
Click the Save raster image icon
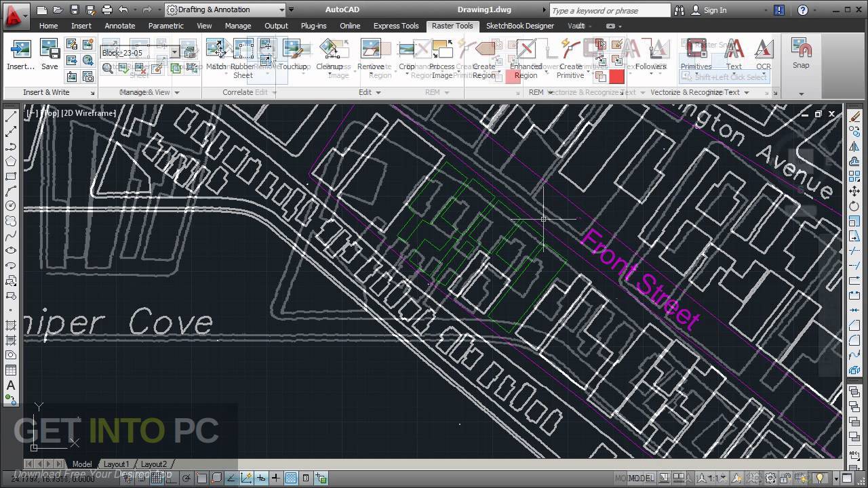tap(50, 49)
